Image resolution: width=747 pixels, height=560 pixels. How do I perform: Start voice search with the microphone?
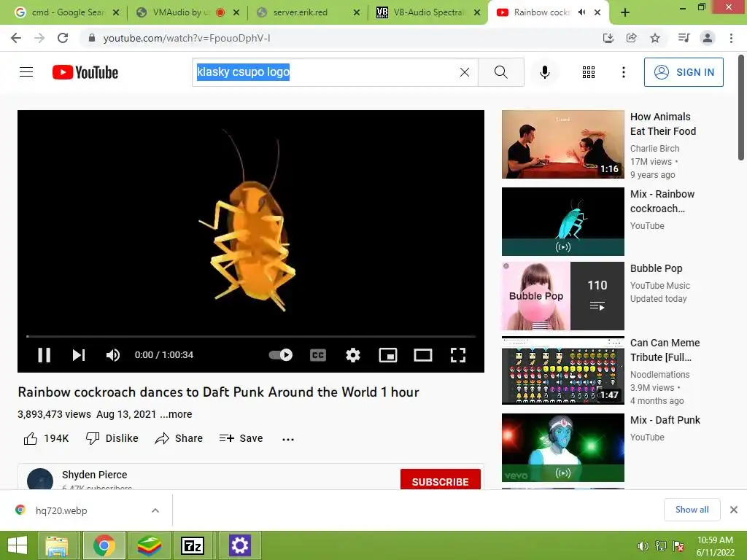pyautogui.click(x=544, y=72)
